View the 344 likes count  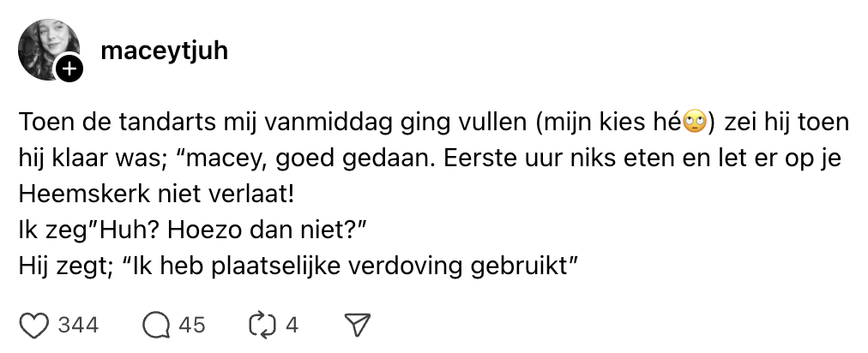pos(78,325)
